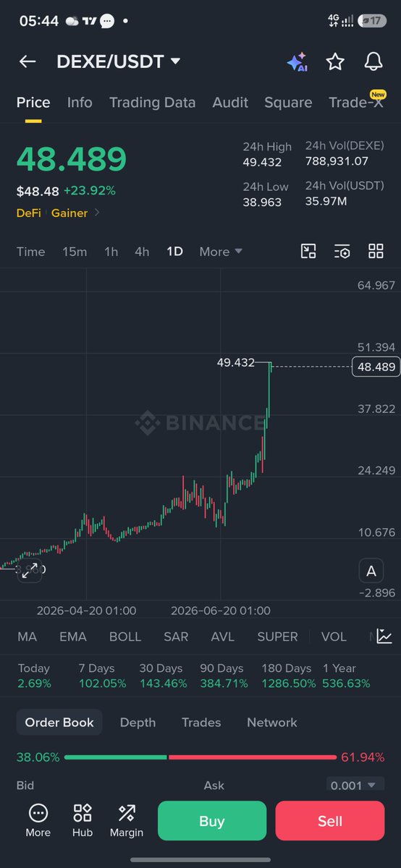The image size is (401, 868).
Task: Open the chart drawing tools icon
Action: [309, 251]
